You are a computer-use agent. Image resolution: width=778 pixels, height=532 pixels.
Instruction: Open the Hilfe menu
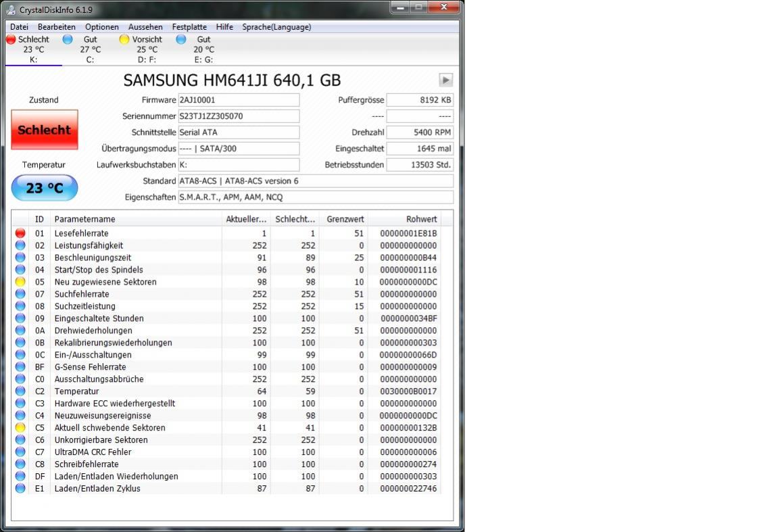[x=224, y=27]
